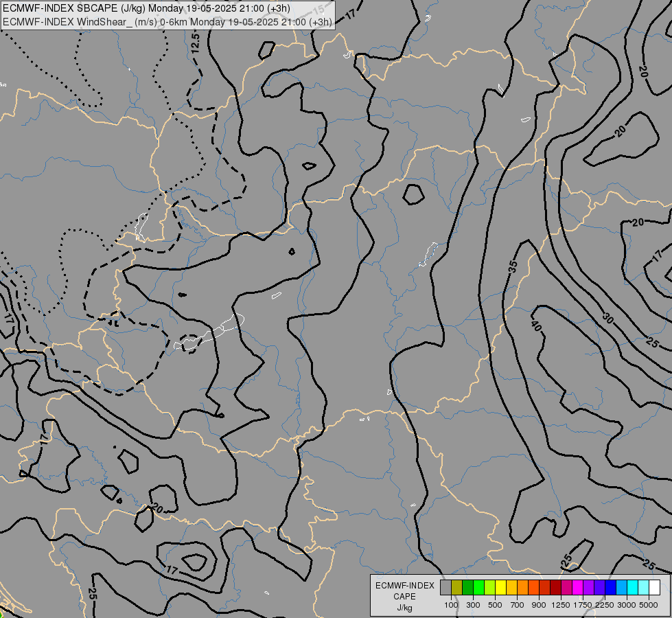Click the gray swatch in the CAPE legend
The image size is (672, 618).
coord(445,588)
